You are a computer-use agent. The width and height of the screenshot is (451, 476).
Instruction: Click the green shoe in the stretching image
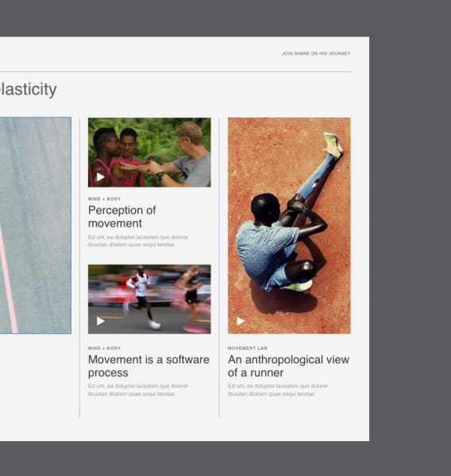(333, 145)
